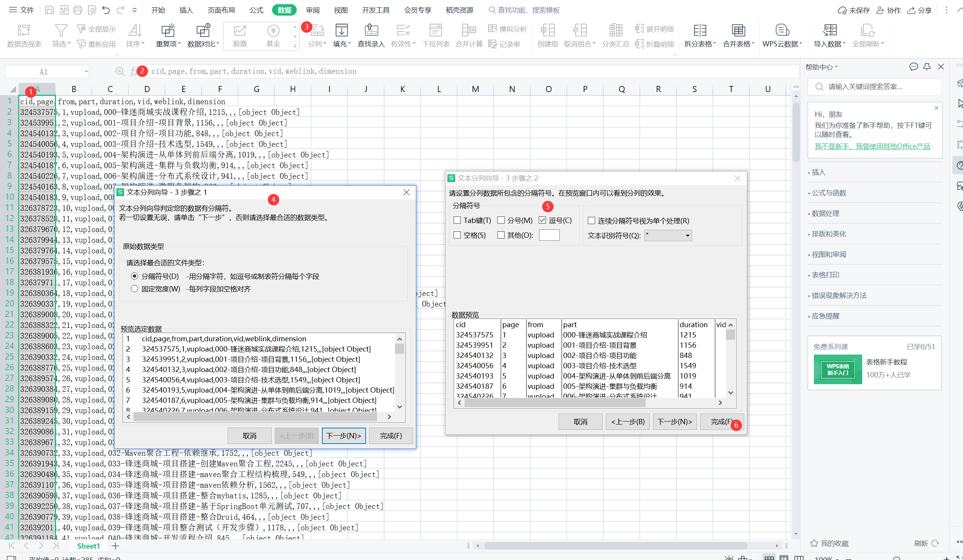Image resolution: width=963 pixels, height=560 pixels.
Task: Expand the 帮助中心 dropdown arrow
Action: (x=836, y=67)
